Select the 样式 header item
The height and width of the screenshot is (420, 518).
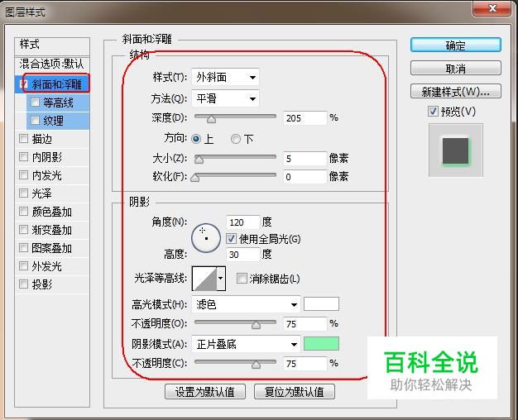point(52,45)
